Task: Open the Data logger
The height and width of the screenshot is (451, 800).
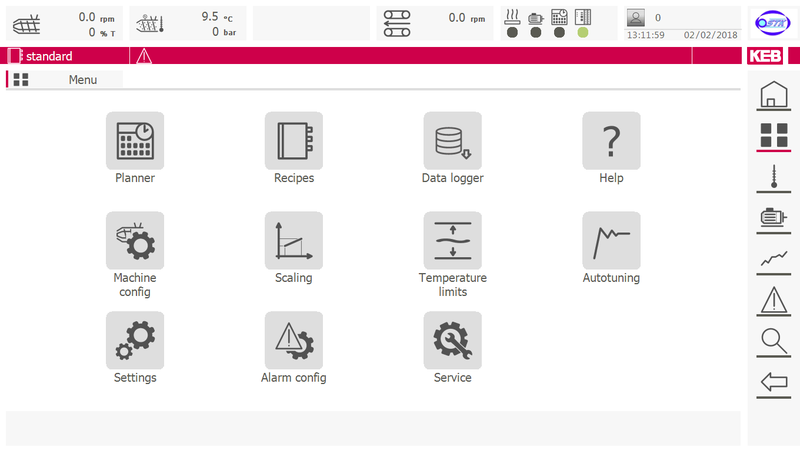Action: (452, 141)
